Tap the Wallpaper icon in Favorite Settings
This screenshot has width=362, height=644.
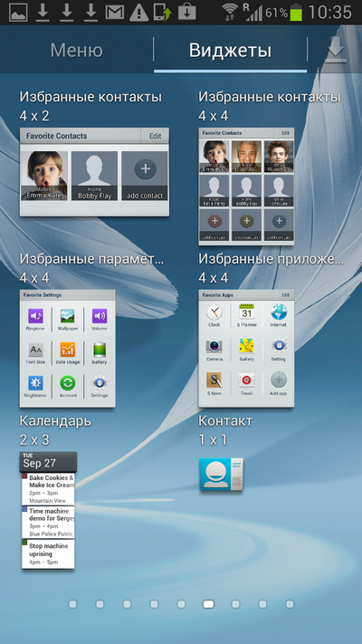(x=67, y=317)
